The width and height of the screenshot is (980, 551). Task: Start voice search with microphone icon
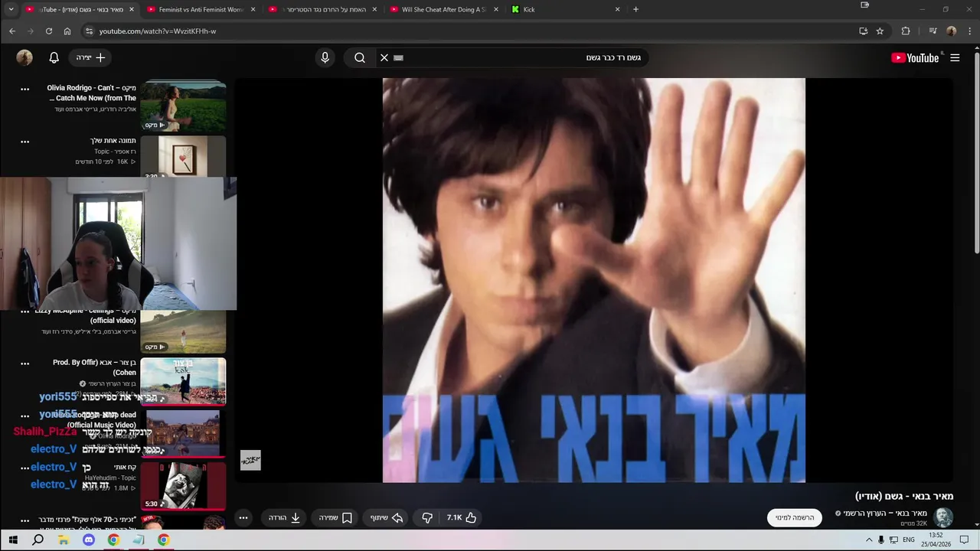coord(325,57)
